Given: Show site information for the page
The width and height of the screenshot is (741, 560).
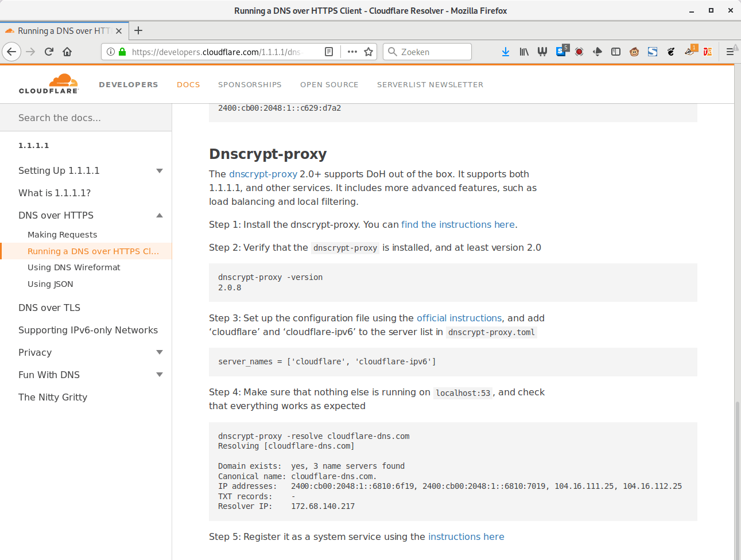Looking at the screenshot, I should pos(111,52).
